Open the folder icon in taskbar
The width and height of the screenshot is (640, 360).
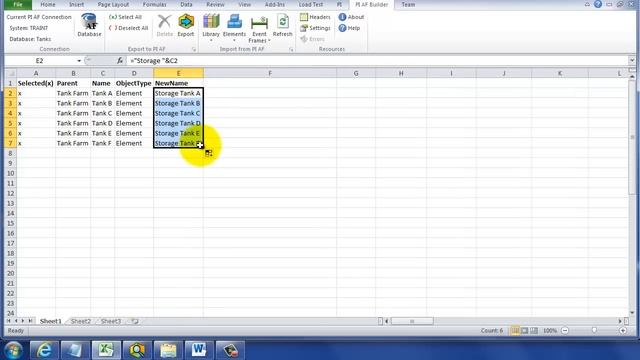click(168, 350)
